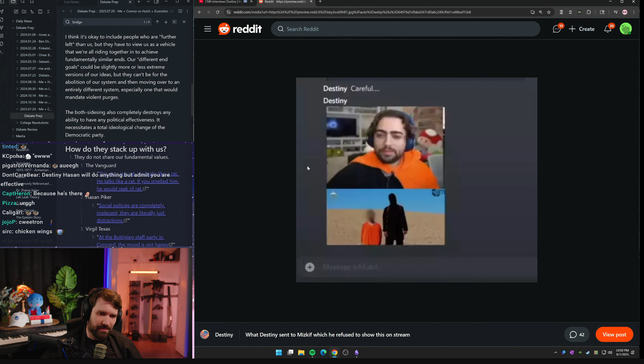Click Debate Prep breadcrumb in note header
This screenshot has width=644, height=364.
pyautogui.click(x=86, y=11)
